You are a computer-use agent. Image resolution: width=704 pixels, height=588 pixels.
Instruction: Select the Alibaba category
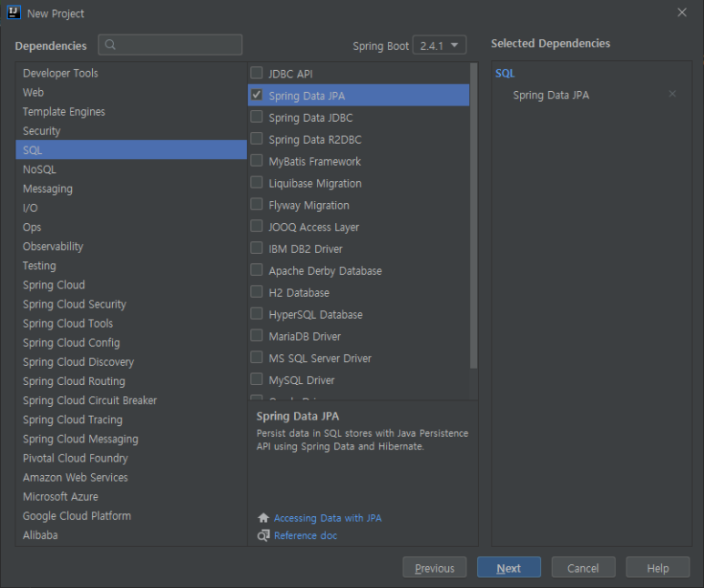pyautogui.click(x=131, y=535)
